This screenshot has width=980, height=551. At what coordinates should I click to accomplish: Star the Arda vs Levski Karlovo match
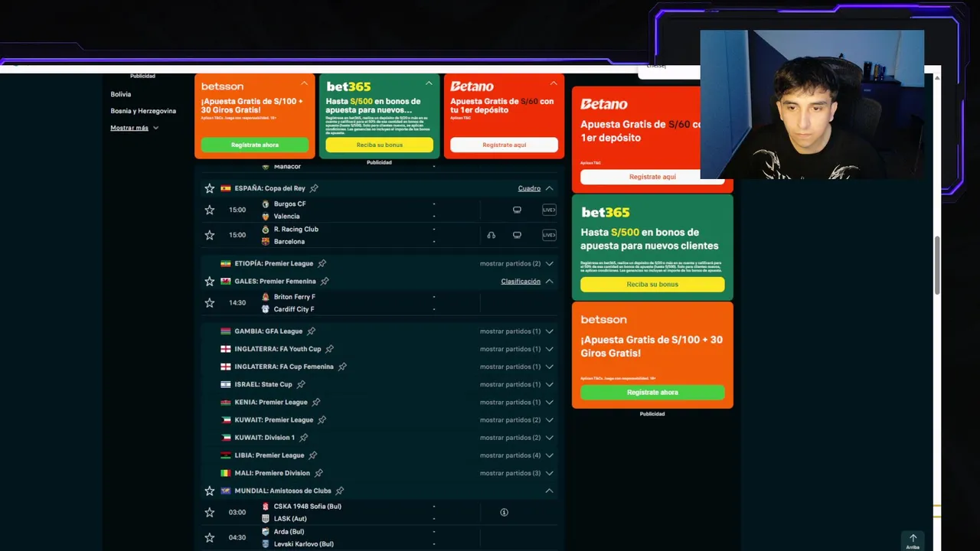209,538
